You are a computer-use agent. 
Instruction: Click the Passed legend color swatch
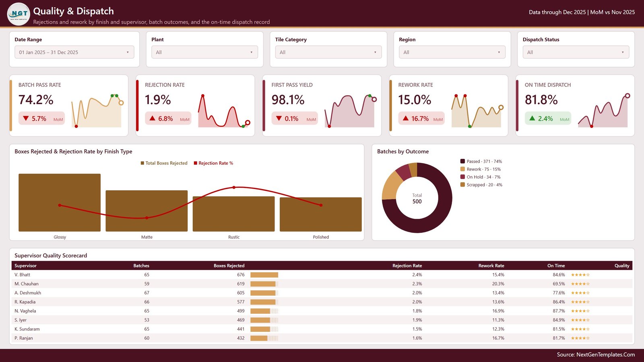click(463, 161)
